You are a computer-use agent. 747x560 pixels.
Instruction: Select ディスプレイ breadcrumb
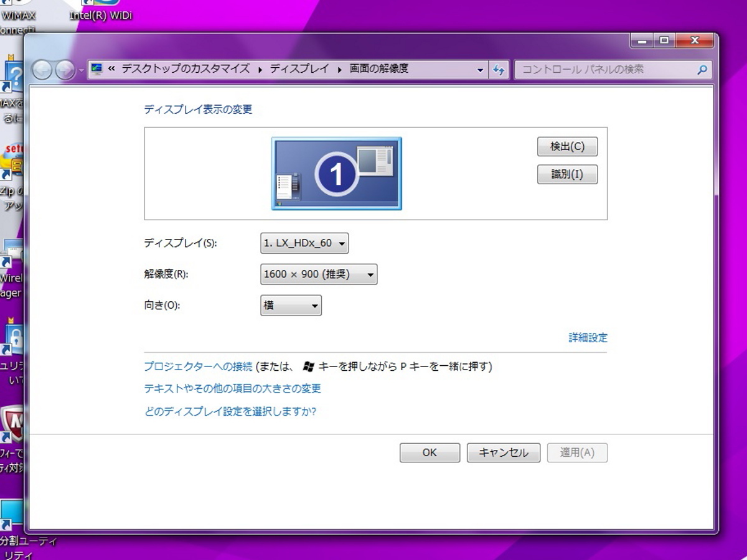299,69
